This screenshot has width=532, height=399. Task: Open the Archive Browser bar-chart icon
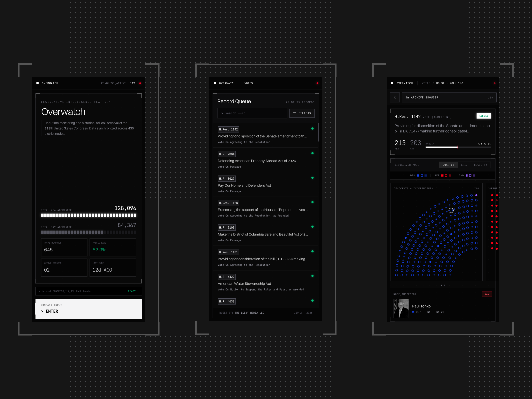[407, 97]
